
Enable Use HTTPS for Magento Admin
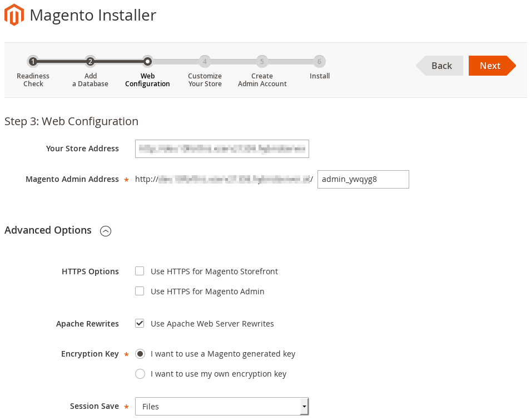pyautogui.click(x=140, y=291)
